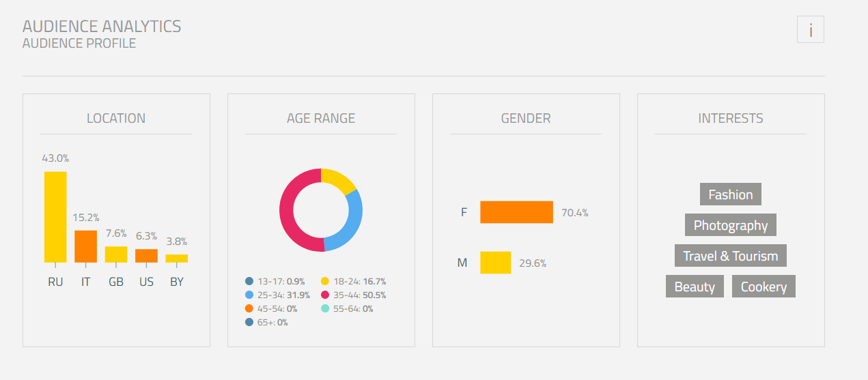Toggle the 45-54 age legend dot
868x380 pixels.
249,308
